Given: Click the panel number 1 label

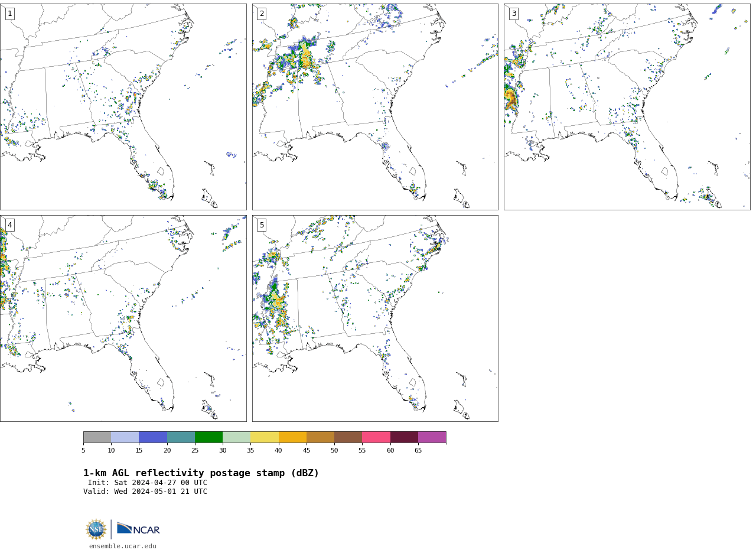Looking at the screenshot, I should (x=9, y=14).
